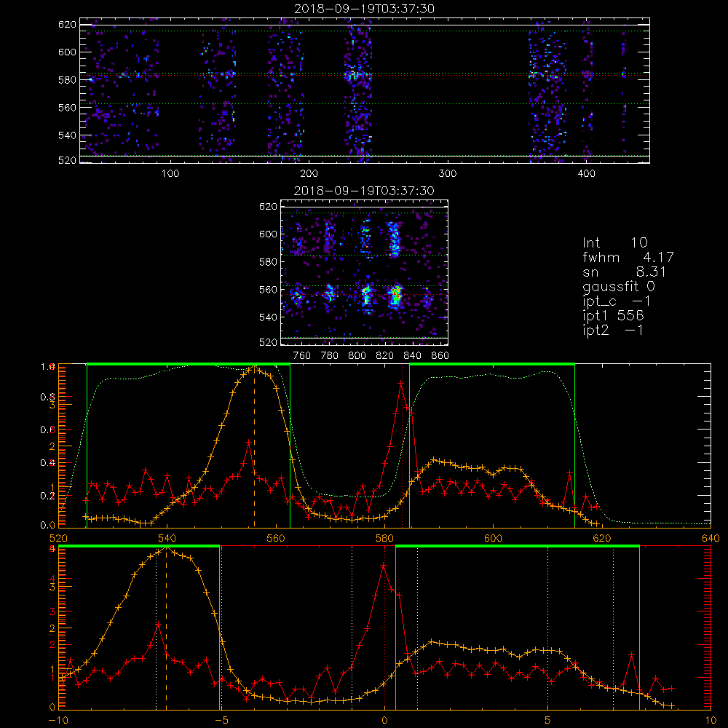
Task: Click x-axis label 640 on third profile plot
Action: pyautogui.click(x=711, y=538)
